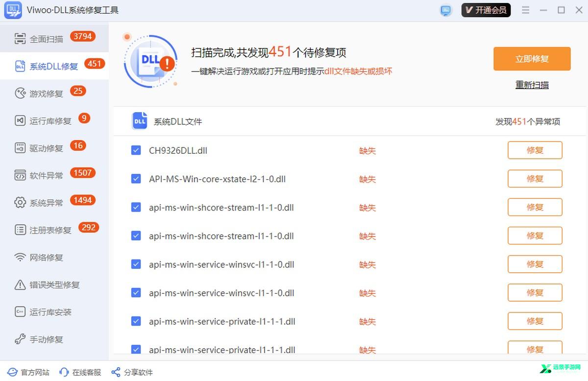Click the 游戏修复 gamepad icon

click(x=20, y=94)
